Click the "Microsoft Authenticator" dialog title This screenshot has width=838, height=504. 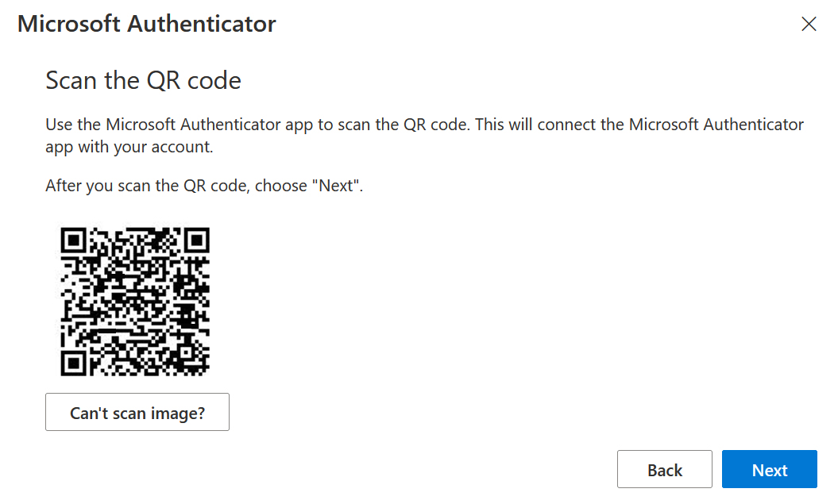146,24
